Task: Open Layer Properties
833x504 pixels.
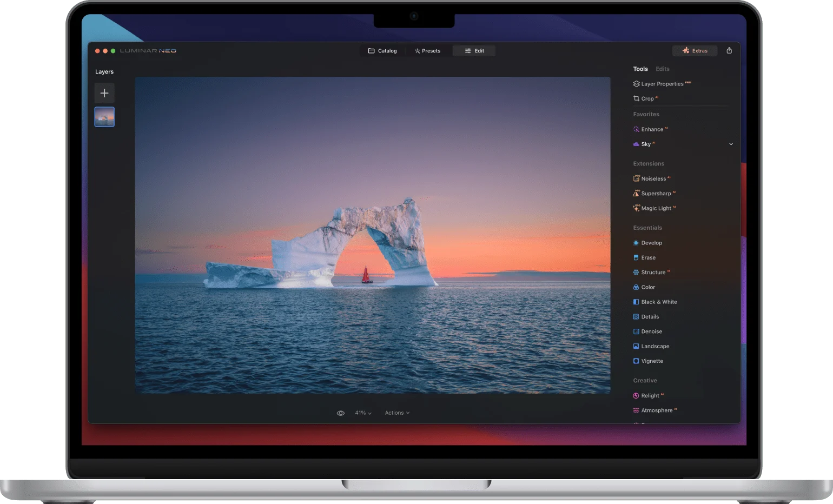Action: click(662, 83)
